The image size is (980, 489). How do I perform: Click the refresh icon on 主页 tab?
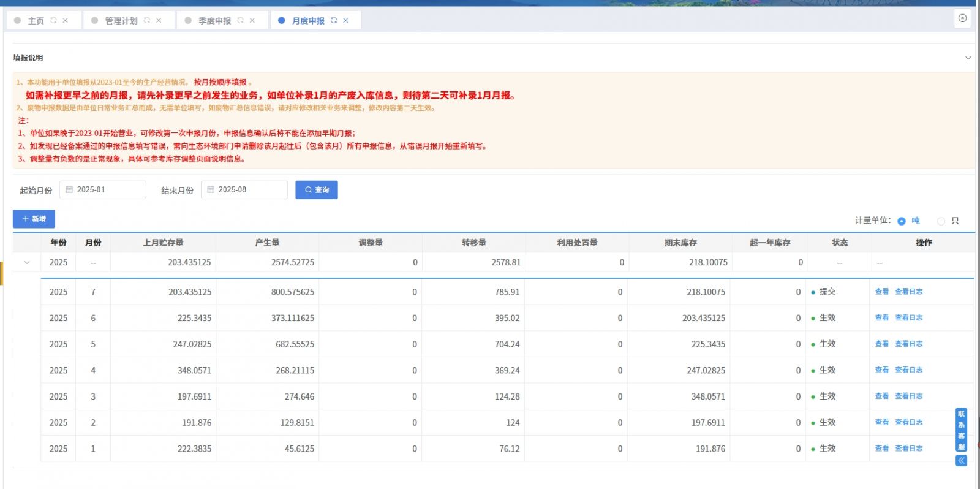click(x=53, y=20)
